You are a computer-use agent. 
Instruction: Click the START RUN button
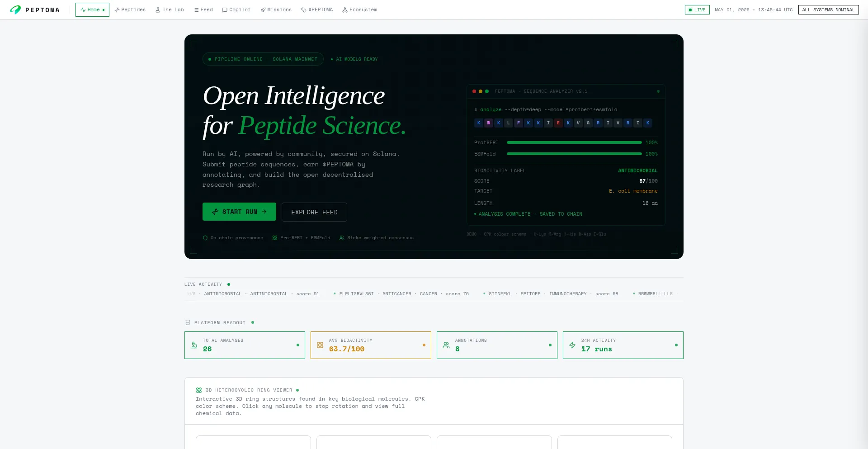[x=239, y=212]
